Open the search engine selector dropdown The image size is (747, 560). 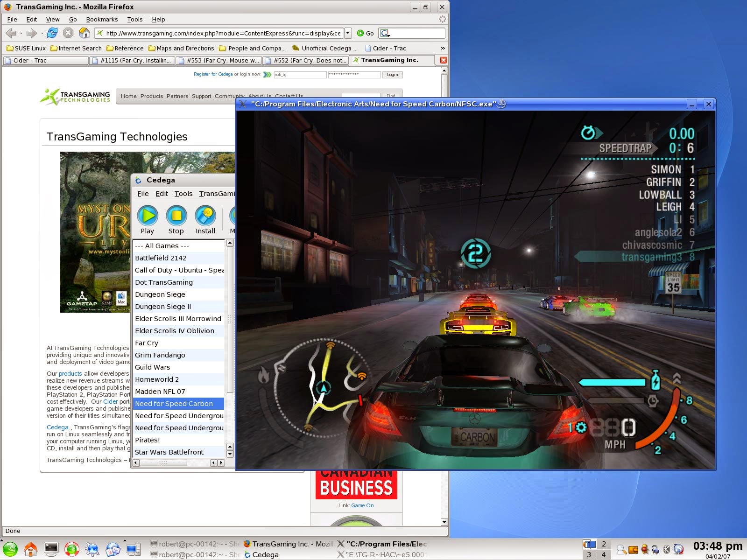click(385, 33)
